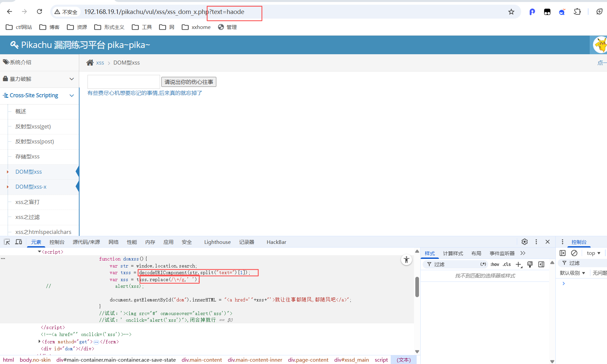
Task: Focus the browser address bar URL
Action: pos(164,12)
